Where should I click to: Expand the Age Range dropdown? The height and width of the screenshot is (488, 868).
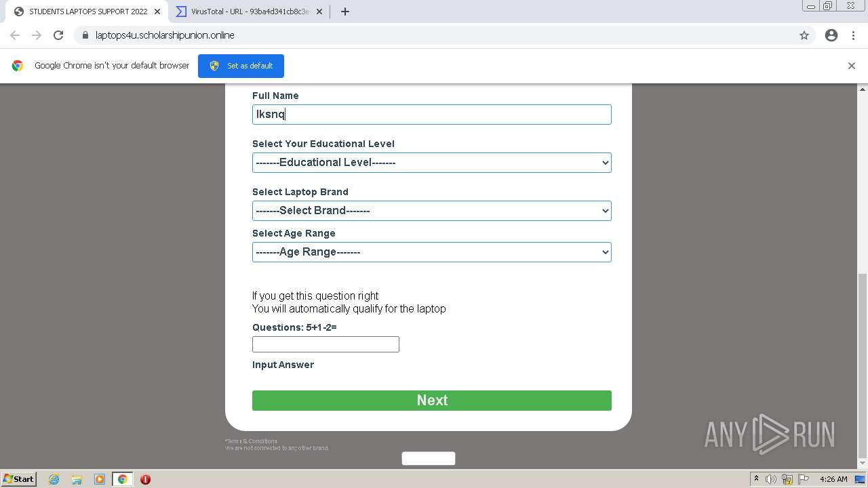pos(432,252)
